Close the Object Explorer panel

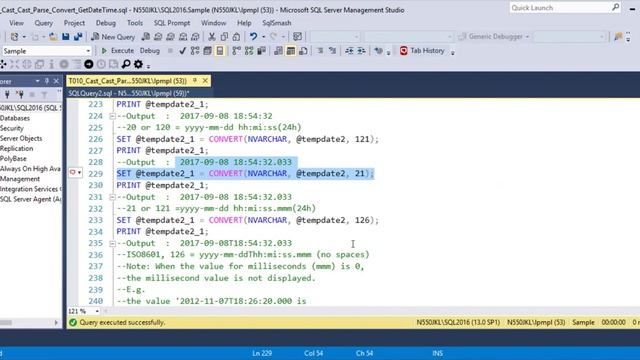click(x=56, y=81)
